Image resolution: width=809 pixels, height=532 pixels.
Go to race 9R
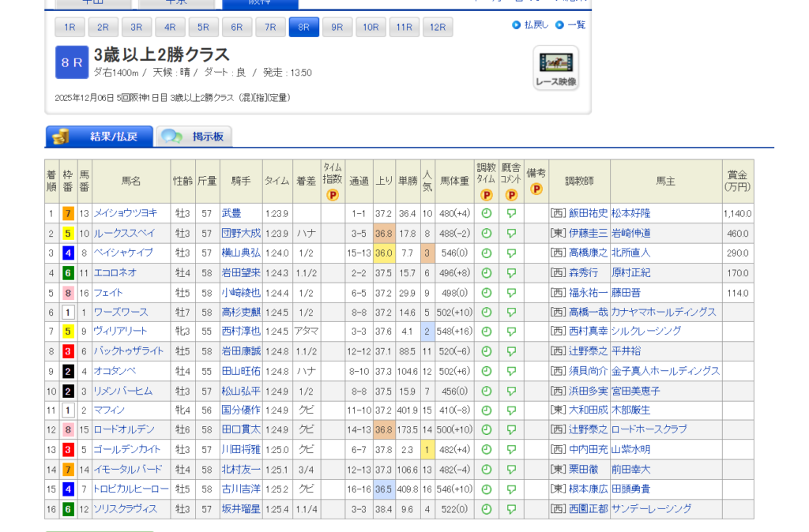337,28
